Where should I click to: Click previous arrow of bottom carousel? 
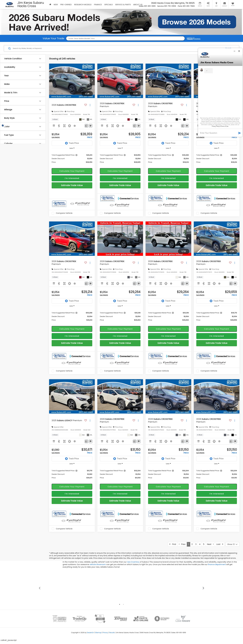[40, 588]
